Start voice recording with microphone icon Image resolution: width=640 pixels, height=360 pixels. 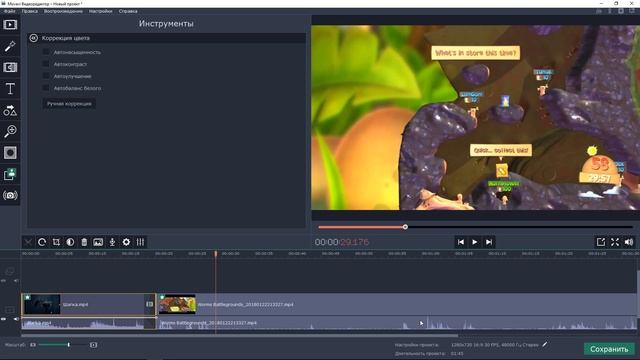112,242
